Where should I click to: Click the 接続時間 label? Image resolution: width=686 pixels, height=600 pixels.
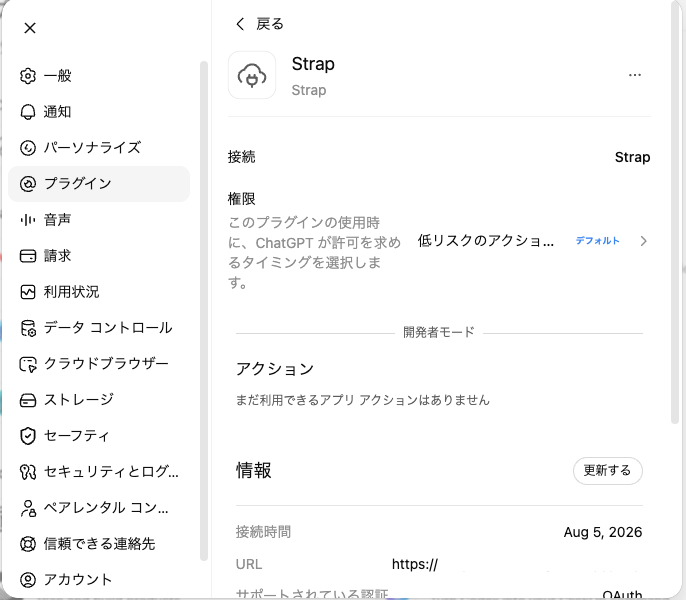tap(263, 532)
